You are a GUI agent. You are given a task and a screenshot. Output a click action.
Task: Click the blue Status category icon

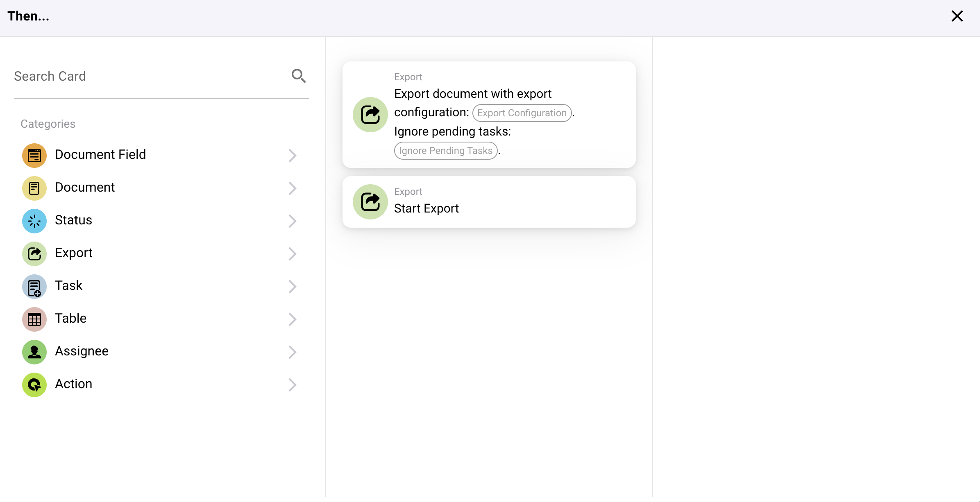34,221
